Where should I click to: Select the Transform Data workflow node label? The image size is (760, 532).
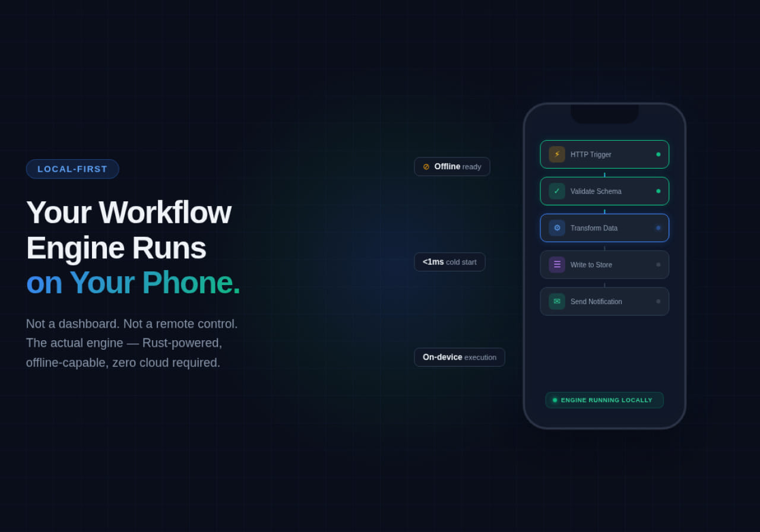coord(594,228)
